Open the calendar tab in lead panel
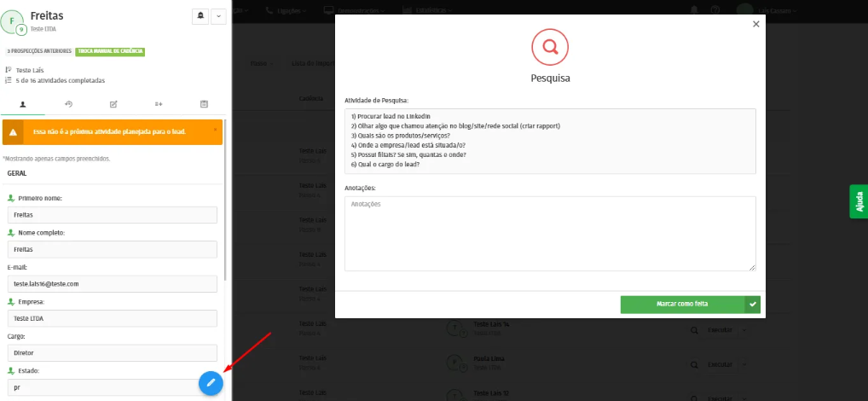 (x=203, y=103)
